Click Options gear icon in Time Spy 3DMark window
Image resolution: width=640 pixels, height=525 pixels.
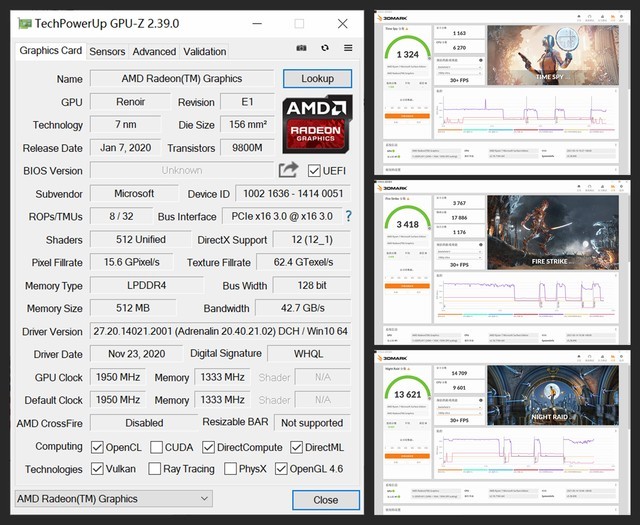coord(622,18)
